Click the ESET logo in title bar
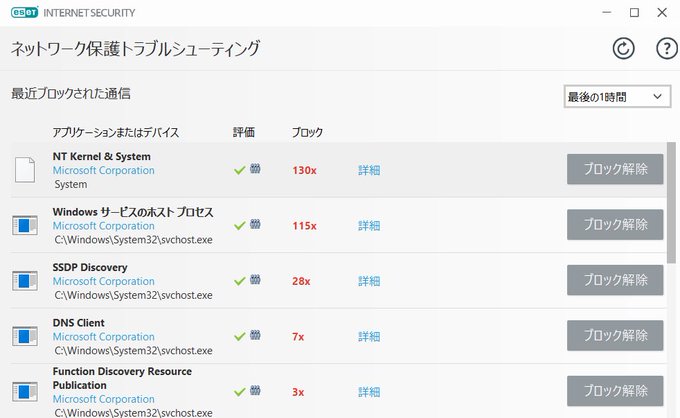680x418 pixels. coord(25,12)
